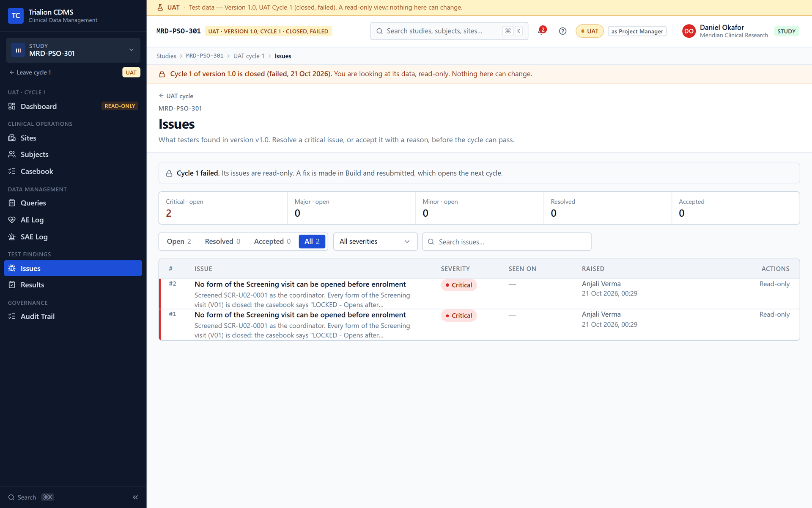Click the Subjects people icon
This screenshot has height=508, width=812.
[x=12, y=155]
